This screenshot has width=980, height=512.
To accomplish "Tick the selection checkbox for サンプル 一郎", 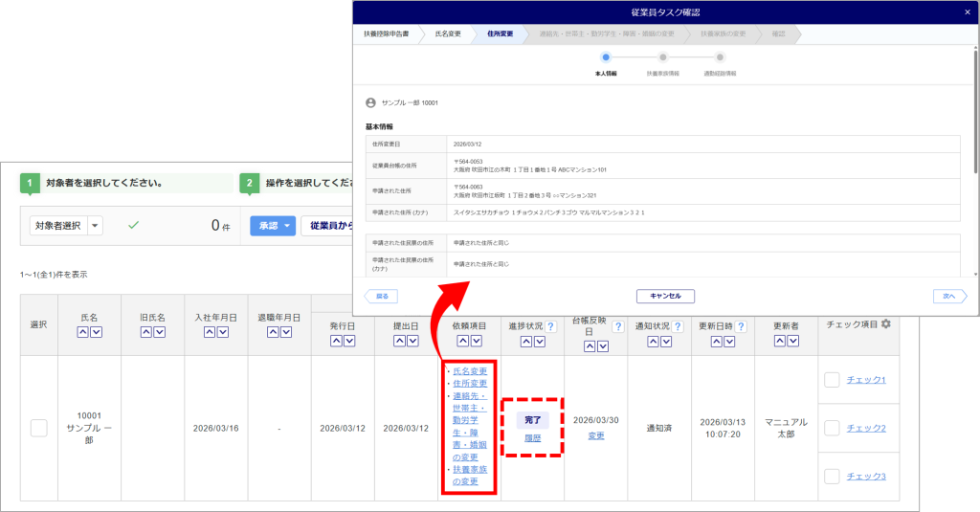I will [x=38, y=428].
